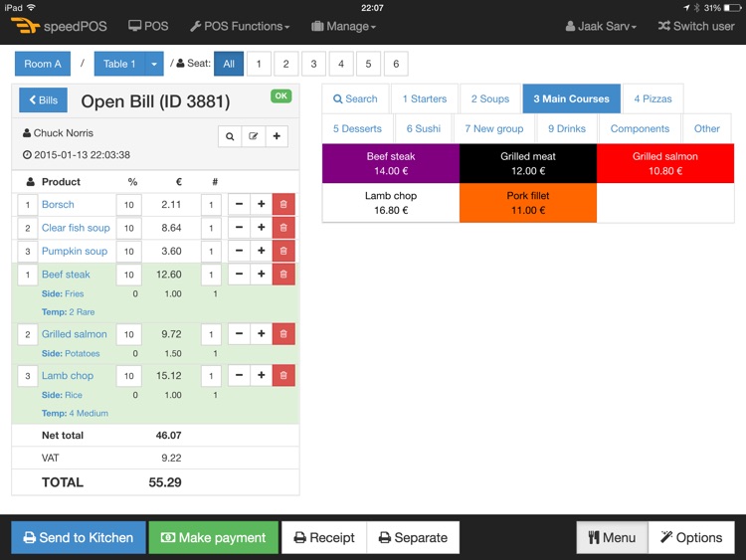Image resolution: width=746 pixels, height=560 pixels.
Task: Increase Lamb chop quantity
Action: [262, 375]
